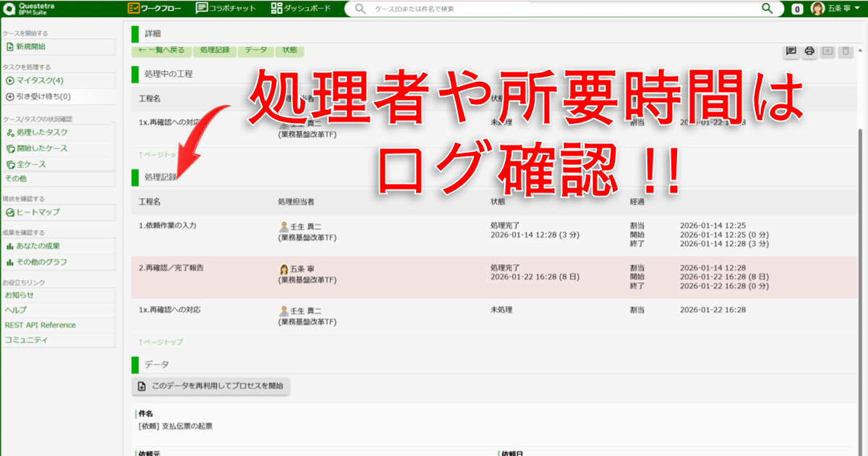Click the magnifier search icon
The height and width of the screenshot is (456, 868).
click(768, 9)
